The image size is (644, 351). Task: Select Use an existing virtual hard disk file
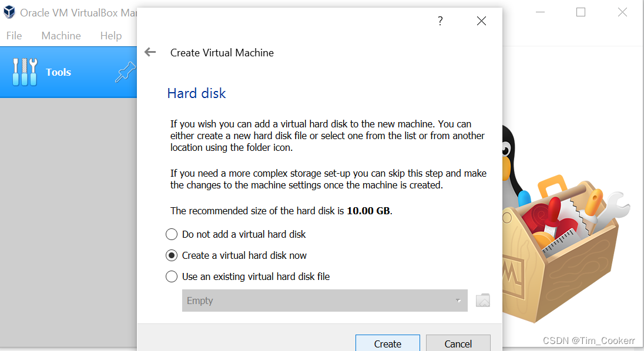pyautogui.click(x=247, y=277)
